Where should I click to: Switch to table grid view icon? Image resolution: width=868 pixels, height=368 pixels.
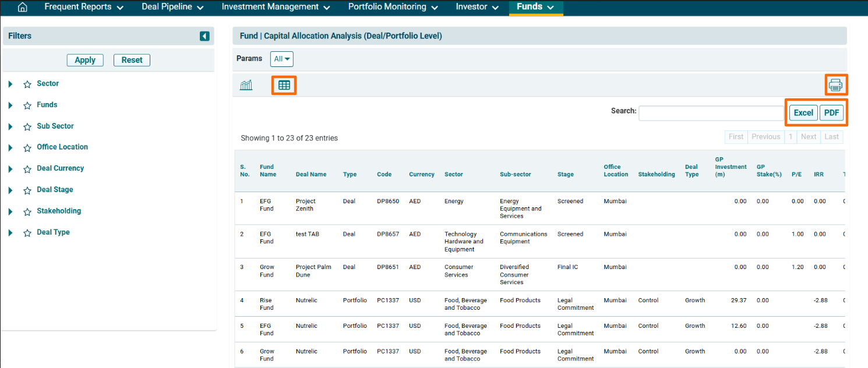coord(284,85)
